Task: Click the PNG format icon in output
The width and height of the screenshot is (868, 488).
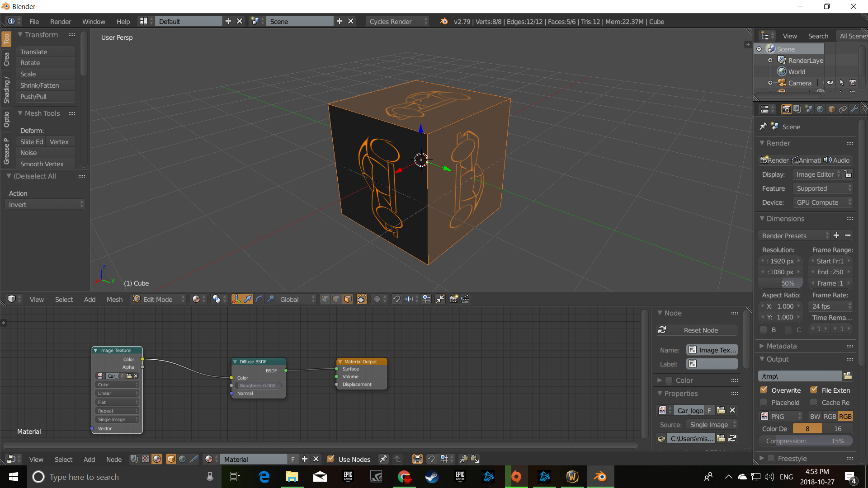Action: point(765,417)
